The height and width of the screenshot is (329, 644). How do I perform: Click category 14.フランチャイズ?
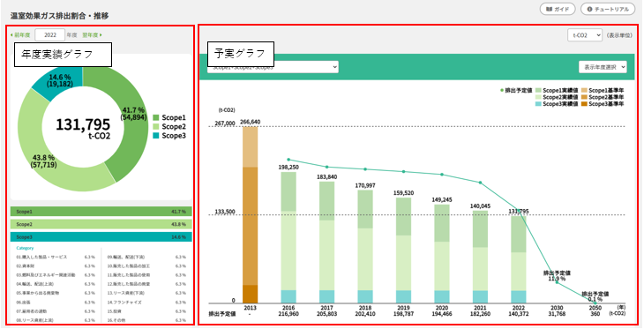coord(124,303)
